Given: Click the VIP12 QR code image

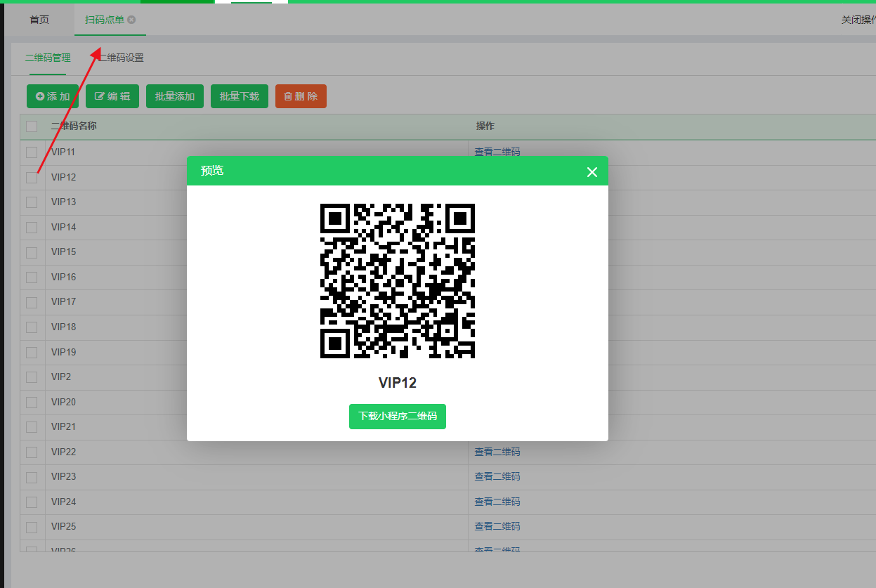Looking at the screenshot, I should pyautogui.click(x=398, y=281).
